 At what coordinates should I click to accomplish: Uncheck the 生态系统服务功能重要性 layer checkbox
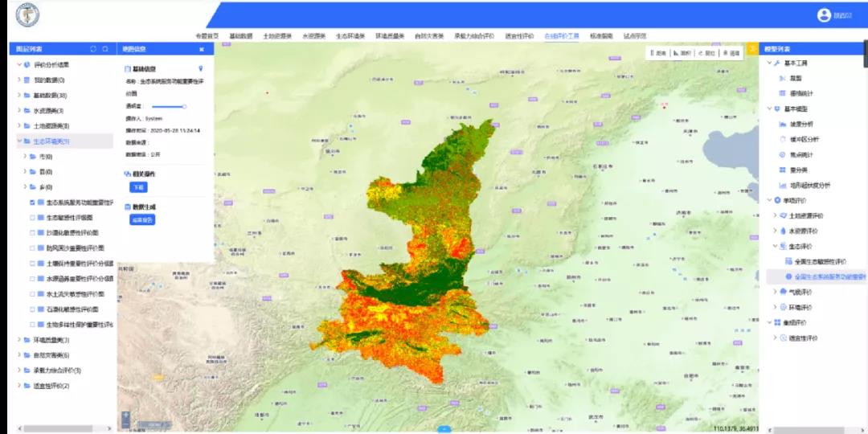pyautogui.click(x=32, y=203)
